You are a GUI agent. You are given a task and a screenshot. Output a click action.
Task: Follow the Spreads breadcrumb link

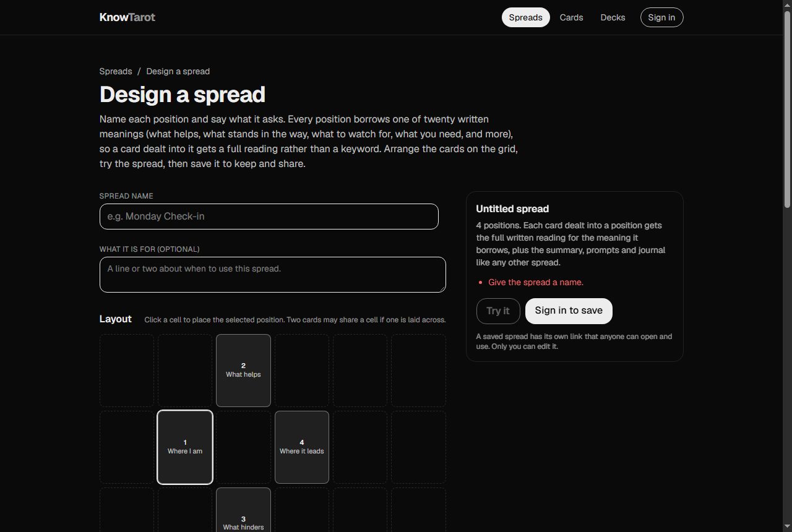coord(116,71)
